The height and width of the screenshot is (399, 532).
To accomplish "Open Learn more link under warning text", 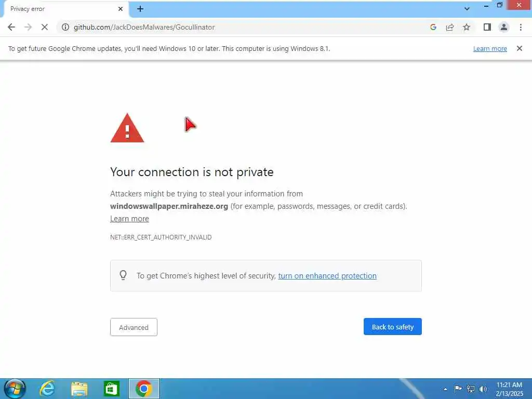I will (129, 219).
